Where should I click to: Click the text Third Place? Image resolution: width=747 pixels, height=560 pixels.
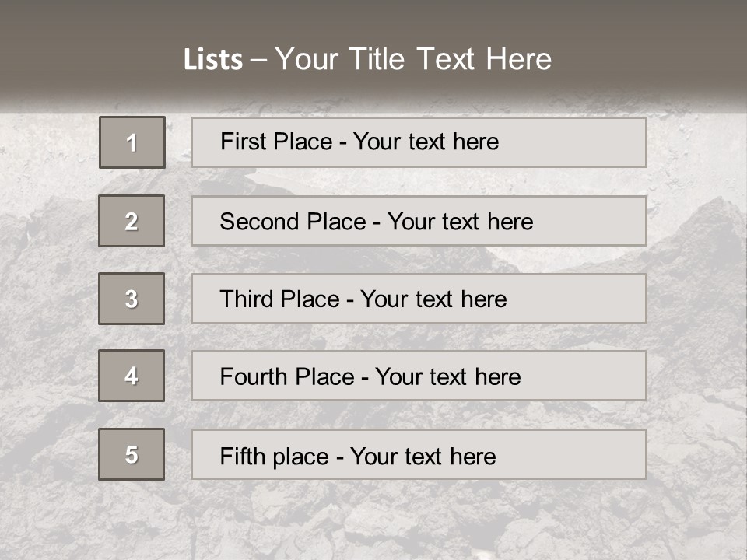(x=279, y=299)
